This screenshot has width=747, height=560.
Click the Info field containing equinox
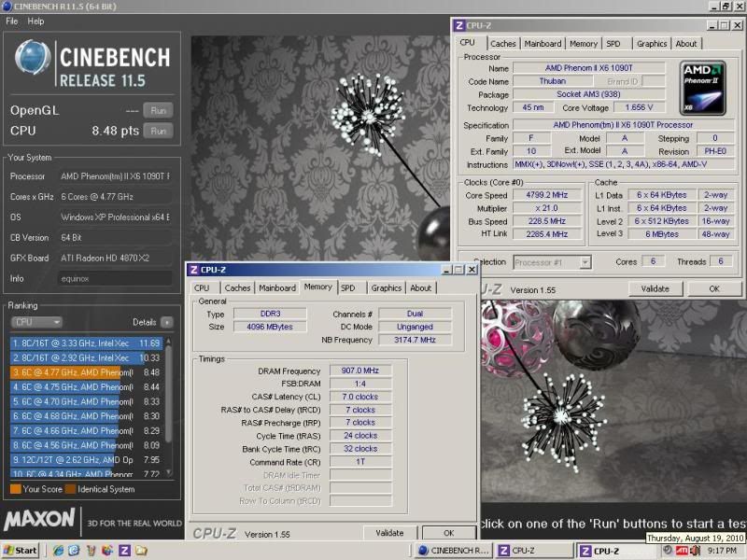coord(114,278)
